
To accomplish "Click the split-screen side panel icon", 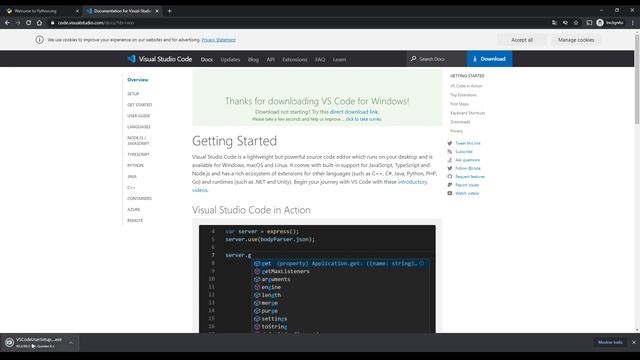I will [589, 23].
